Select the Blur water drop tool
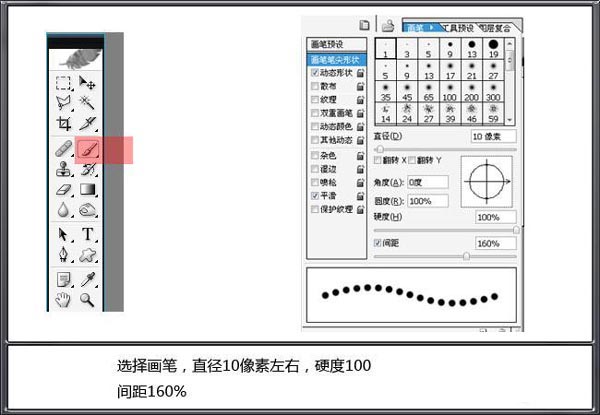This screenshot has width=600, height=415. 63,210
